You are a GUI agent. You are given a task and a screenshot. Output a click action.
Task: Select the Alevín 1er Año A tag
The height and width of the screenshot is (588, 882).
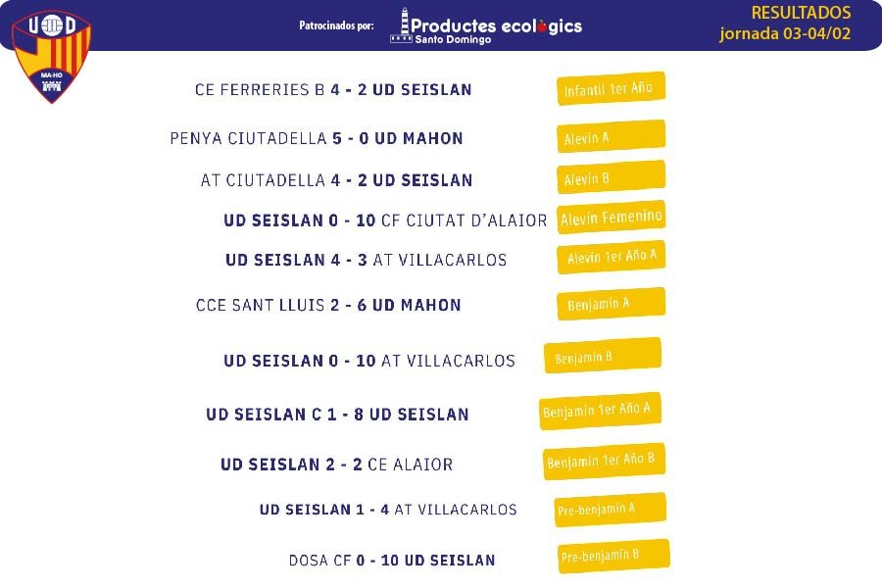click(x=611, y=257)
